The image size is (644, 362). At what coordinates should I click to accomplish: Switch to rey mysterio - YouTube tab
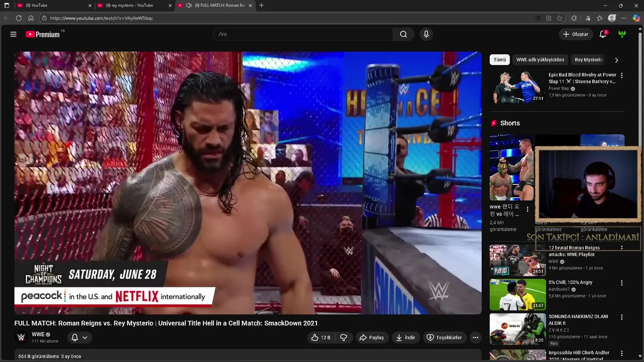134,6
